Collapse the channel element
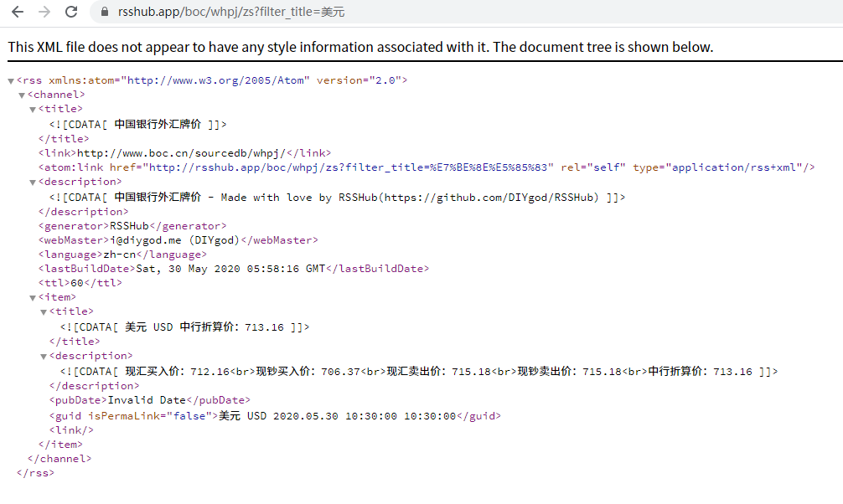843x504 pixels. [x=20, y=95]
